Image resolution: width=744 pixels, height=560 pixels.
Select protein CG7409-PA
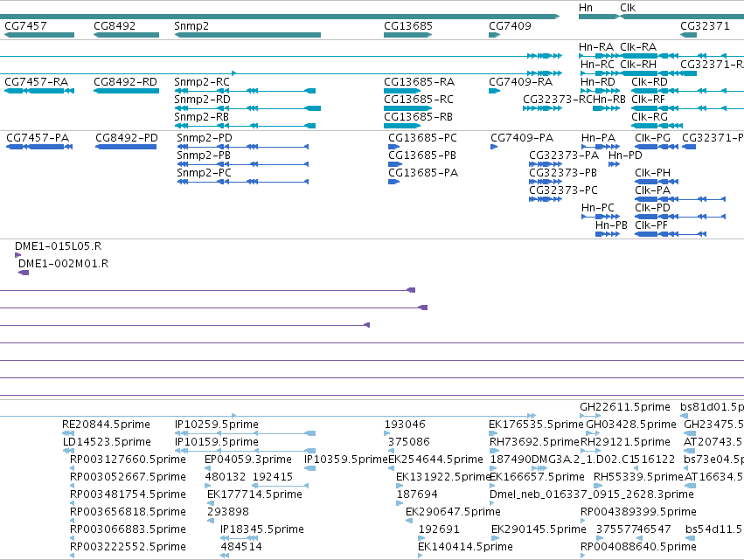point(522,138)
